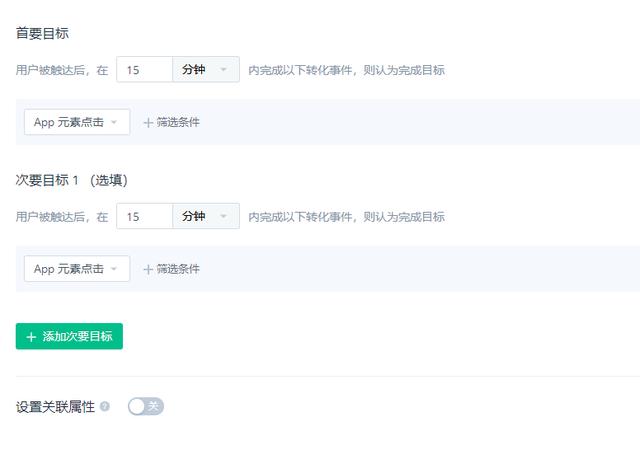Click the plus icon before 筛选条件 under 首要目标
Image resolution: width=640 pixels, height=464 pixels.
pyautogui.click(x=148, y=122)
